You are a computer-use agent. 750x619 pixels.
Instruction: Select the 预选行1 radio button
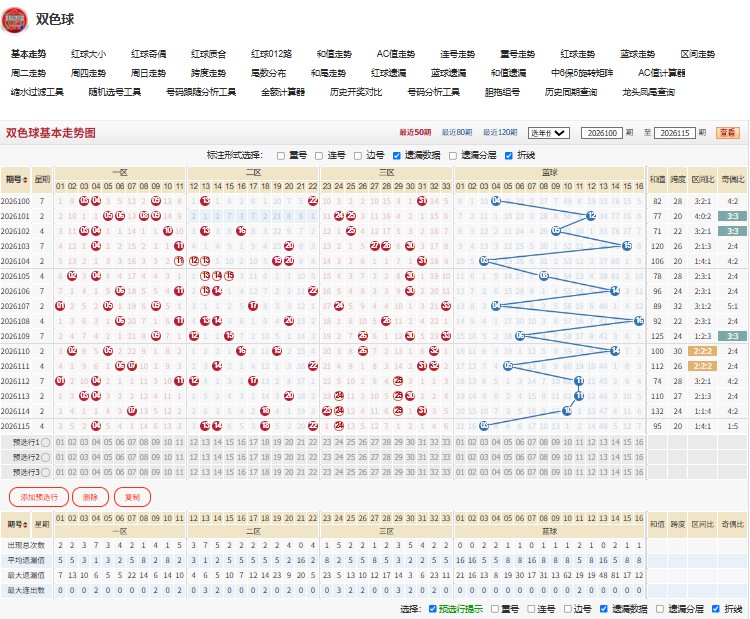45,442
